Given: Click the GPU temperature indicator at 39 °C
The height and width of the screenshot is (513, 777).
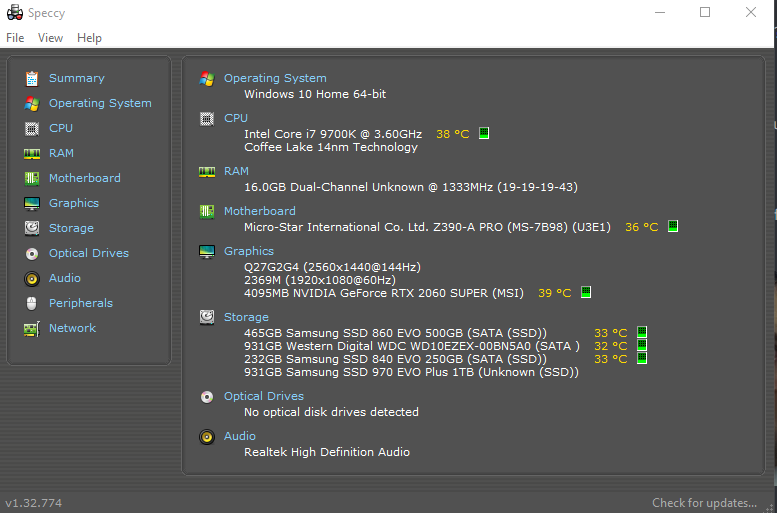Looking at the screenshot, I should tap(586, 292).
